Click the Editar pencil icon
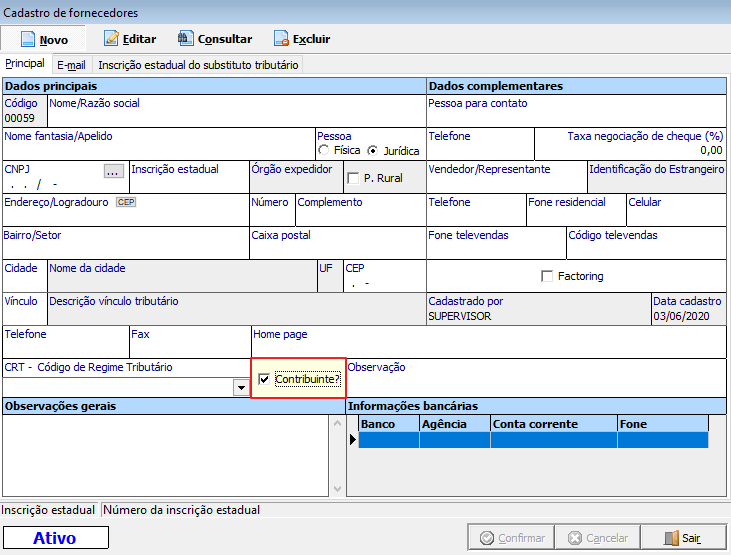 [111, 39]
